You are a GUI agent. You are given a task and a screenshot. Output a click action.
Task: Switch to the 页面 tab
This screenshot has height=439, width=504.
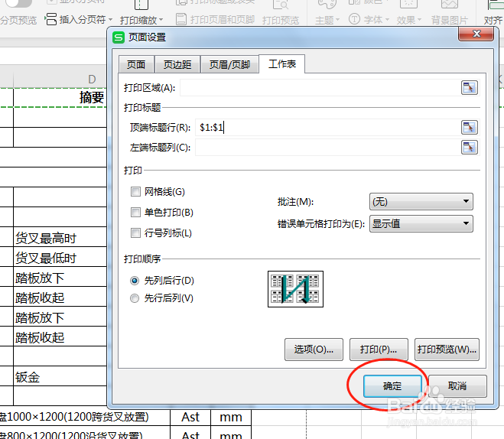[x=136, y=64]
